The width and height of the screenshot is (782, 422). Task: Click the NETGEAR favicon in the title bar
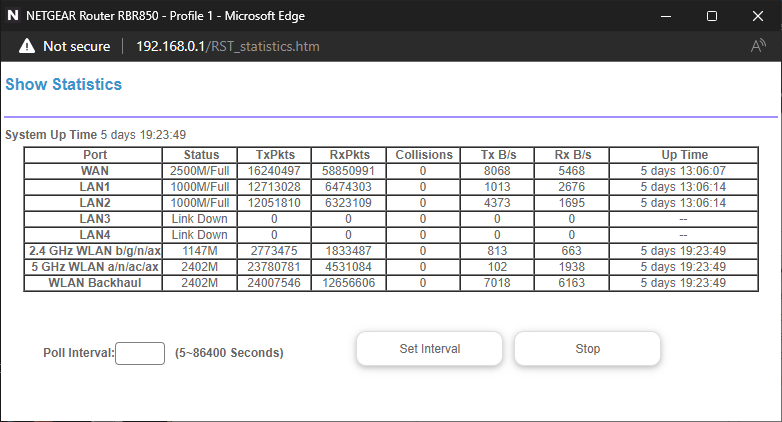[x=12, y=16]
